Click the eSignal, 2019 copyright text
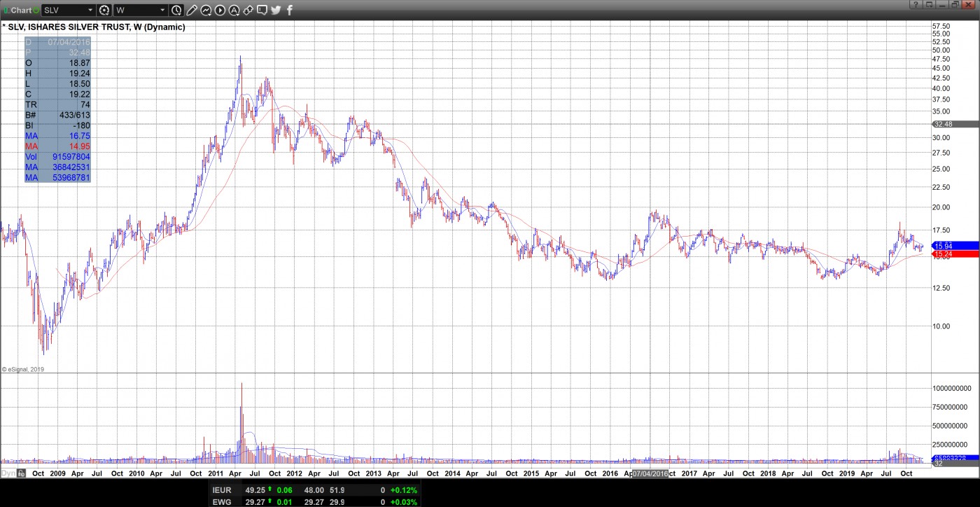 tap(23, 369)
